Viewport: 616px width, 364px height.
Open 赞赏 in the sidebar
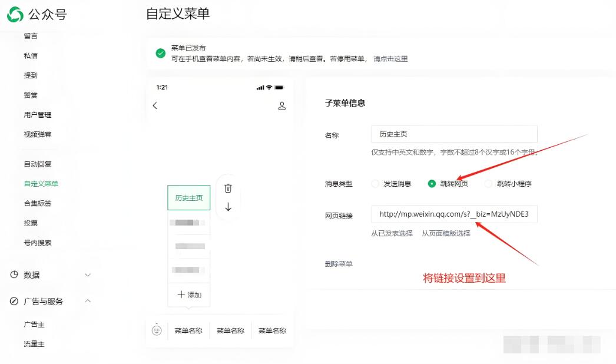pyautogui.click(x=31, y=95)
